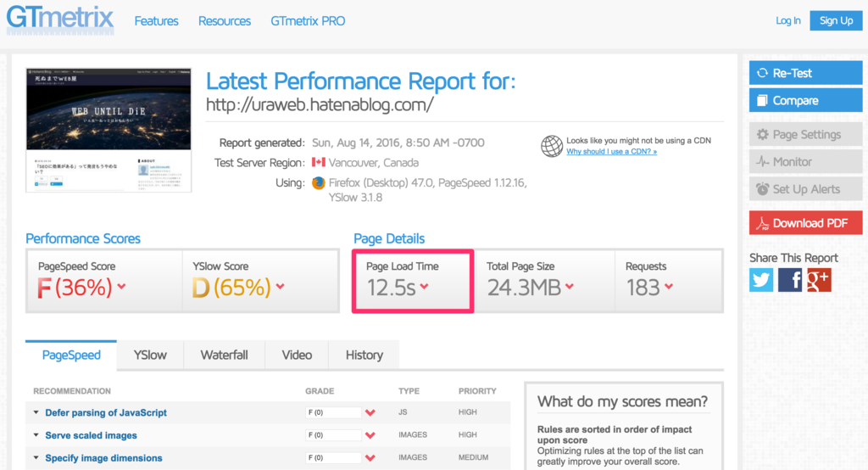Switch to the Waterfall tab
The image size is (868, 470).
coord(224,355)
